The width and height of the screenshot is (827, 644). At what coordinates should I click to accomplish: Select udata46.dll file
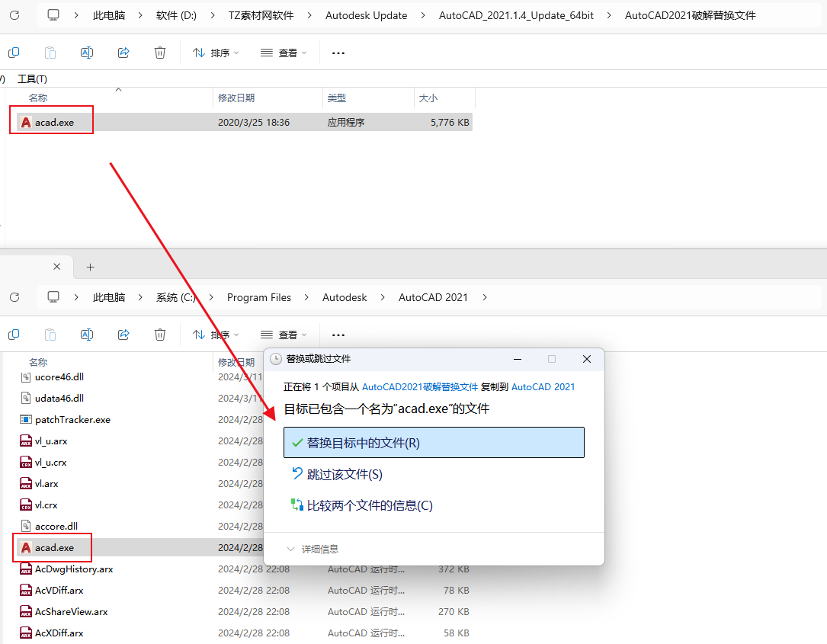[x=59, y=399]
